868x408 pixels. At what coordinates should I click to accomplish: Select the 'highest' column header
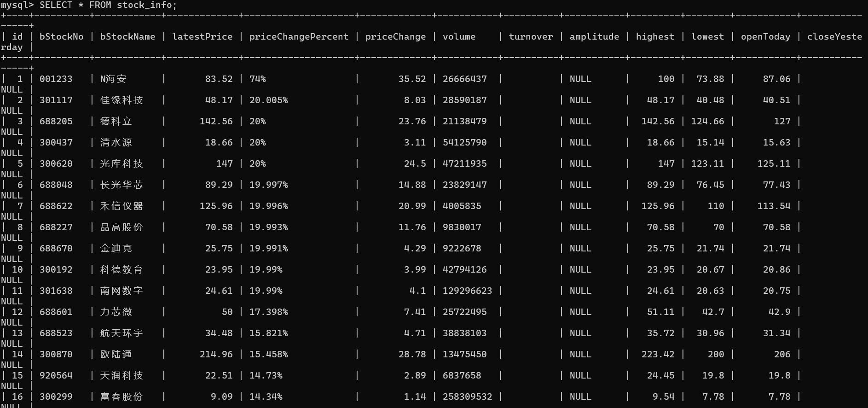tap(655, 36)
